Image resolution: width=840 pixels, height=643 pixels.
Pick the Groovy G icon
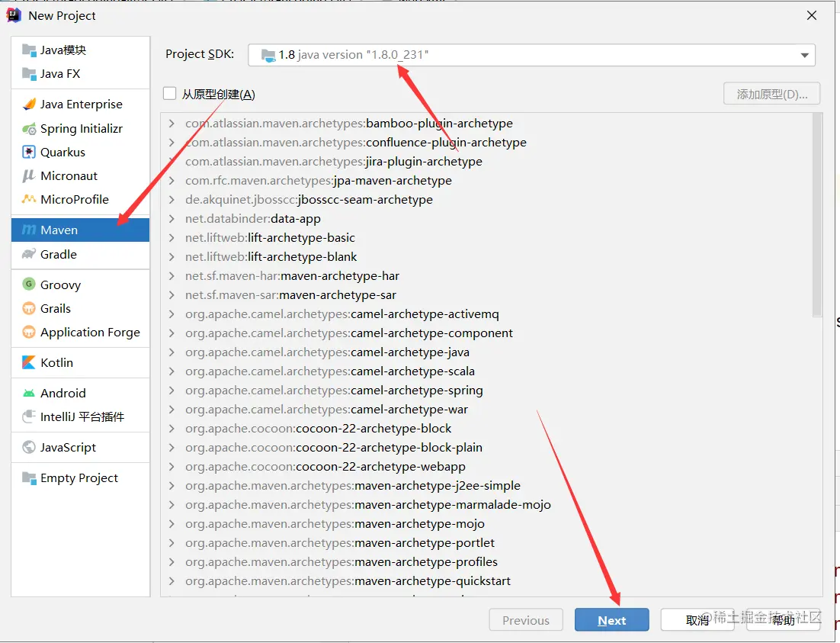[29, 285]
